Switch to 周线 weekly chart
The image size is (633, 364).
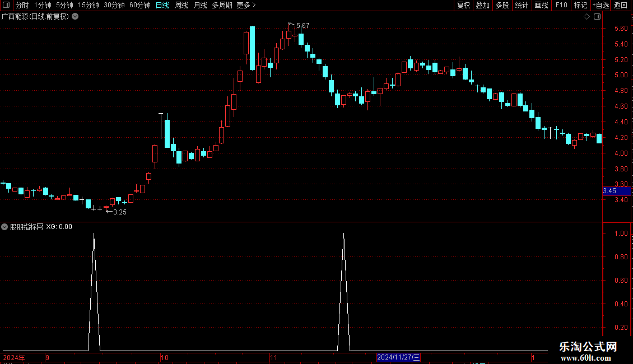pos(181,5)
